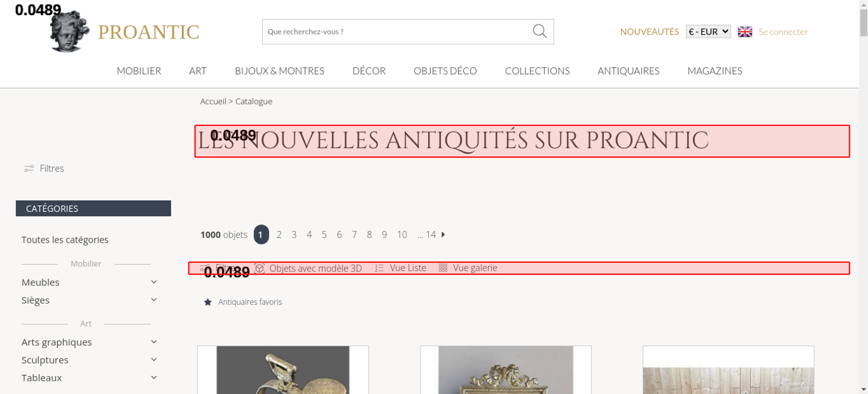Viewport: 868px width, 394px height.
Task: Open Filtres from the left sidebar icon
Action: pos(29,168)
